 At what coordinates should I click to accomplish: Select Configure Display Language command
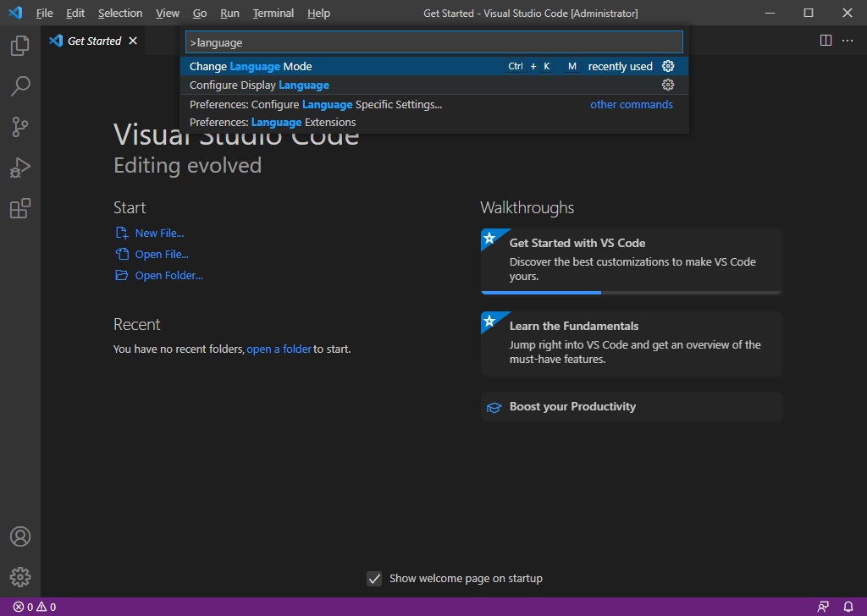434,85
